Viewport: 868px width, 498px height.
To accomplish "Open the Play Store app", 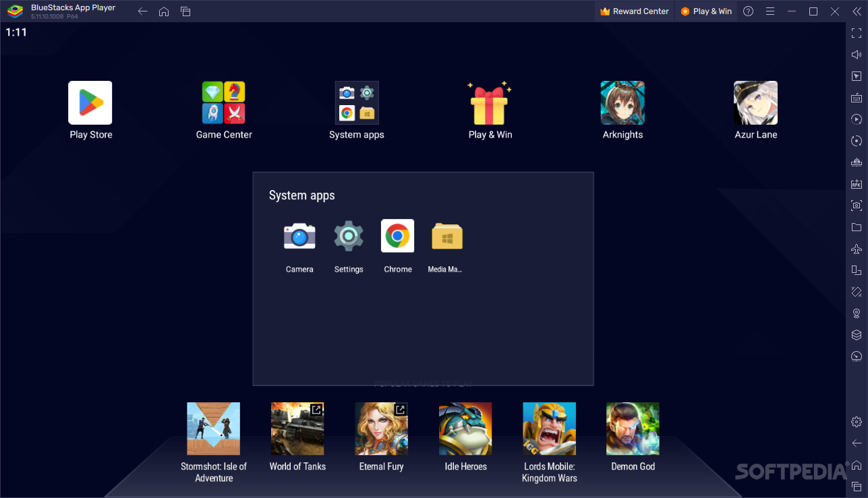I will 90,103.
